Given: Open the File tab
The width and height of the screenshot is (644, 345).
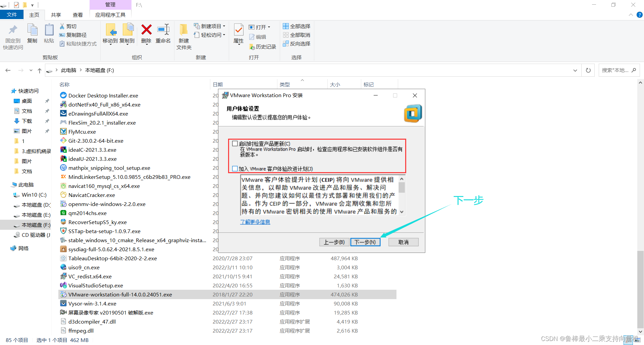Looking at the screenshot, I should coord(12,15).
